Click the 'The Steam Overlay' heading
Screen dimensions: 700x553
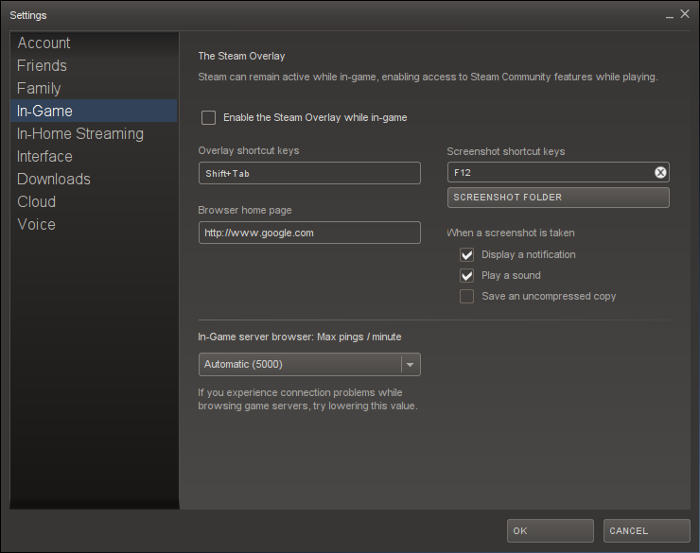pyautogui.click(x=242, y=56)
